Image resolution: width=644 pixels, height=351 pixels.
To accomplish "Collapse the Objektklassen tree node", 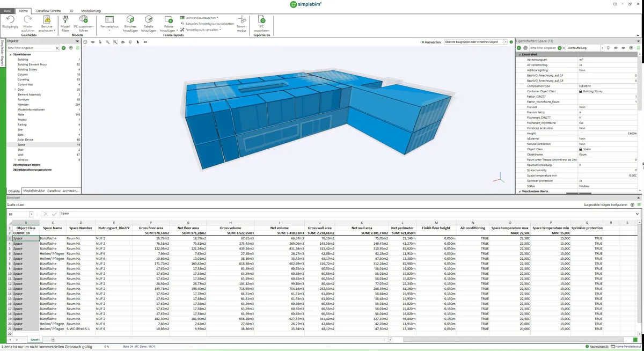I will tap(10, 55).
